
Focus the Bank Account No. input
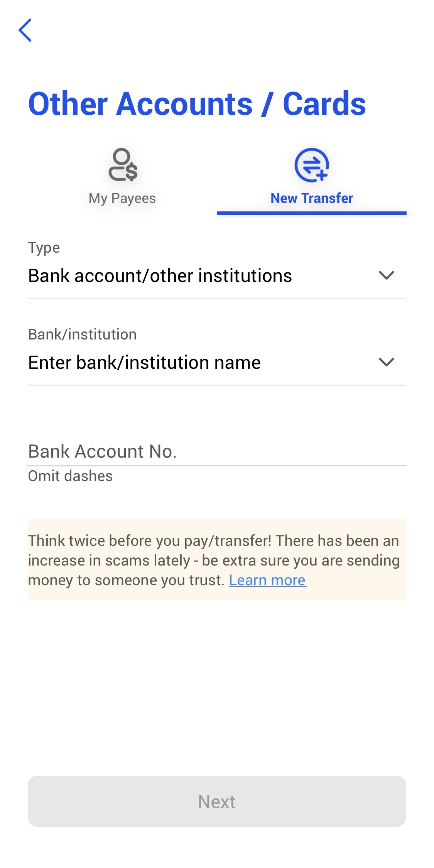pyautogui.click(x=216, y=451)
